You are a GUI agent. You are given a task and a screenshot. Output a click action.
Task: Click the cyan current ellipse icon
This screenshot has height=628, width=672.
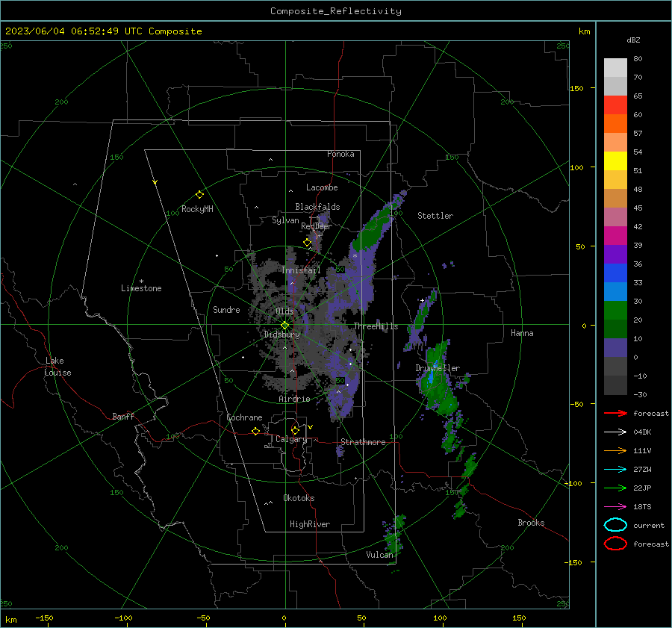615,525
